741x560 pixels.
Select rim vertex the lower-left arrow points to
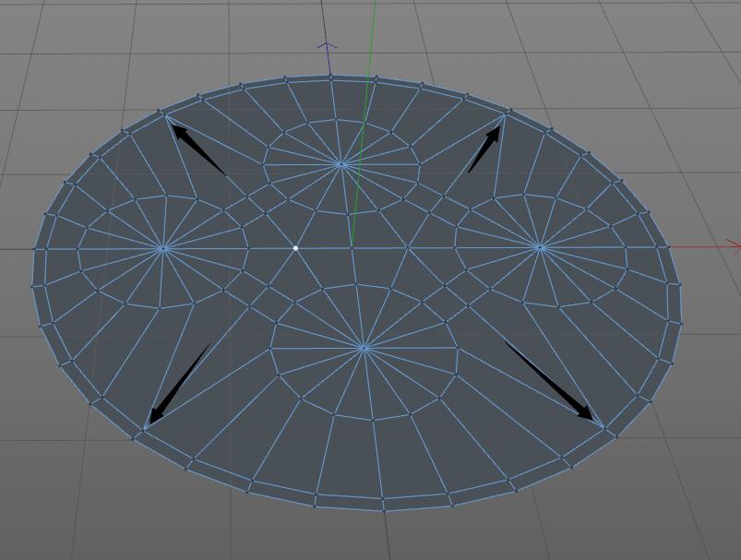click(144, 428)
